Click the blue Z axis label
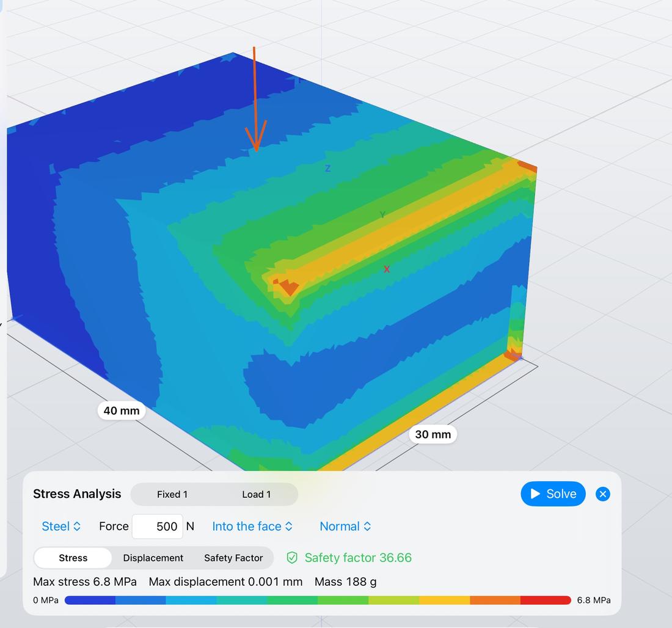Viewport: 672px width, 628px height. tap(327, 169)
